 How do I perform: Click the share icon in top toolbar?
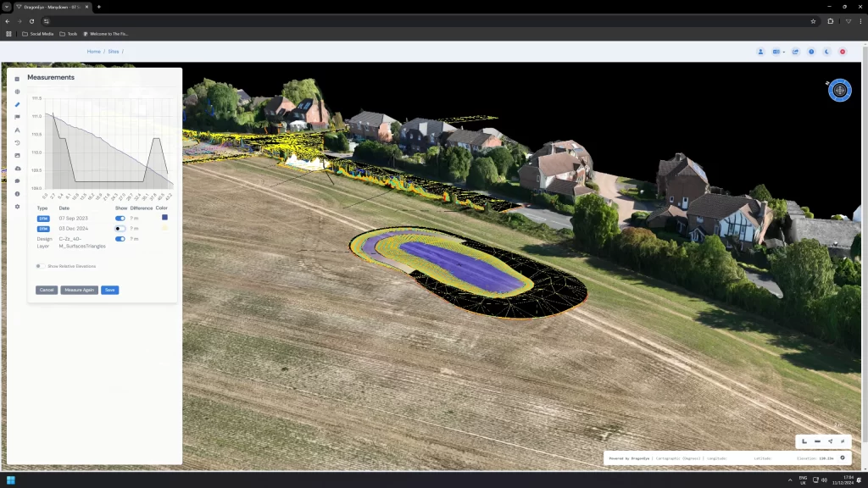[x=795, y=52]
